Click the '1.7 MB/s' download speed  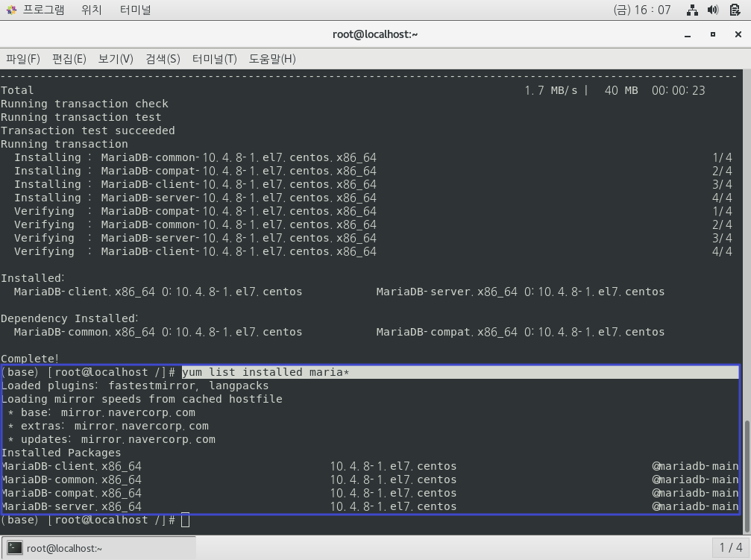click(551, 90)
